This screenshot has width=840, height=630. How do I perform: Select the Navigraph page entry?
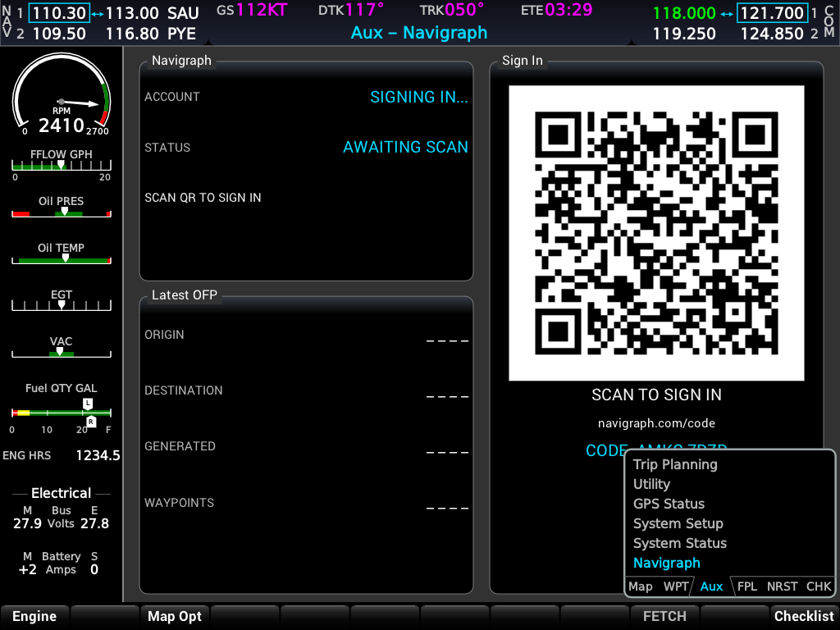click(x=666, y=563)
